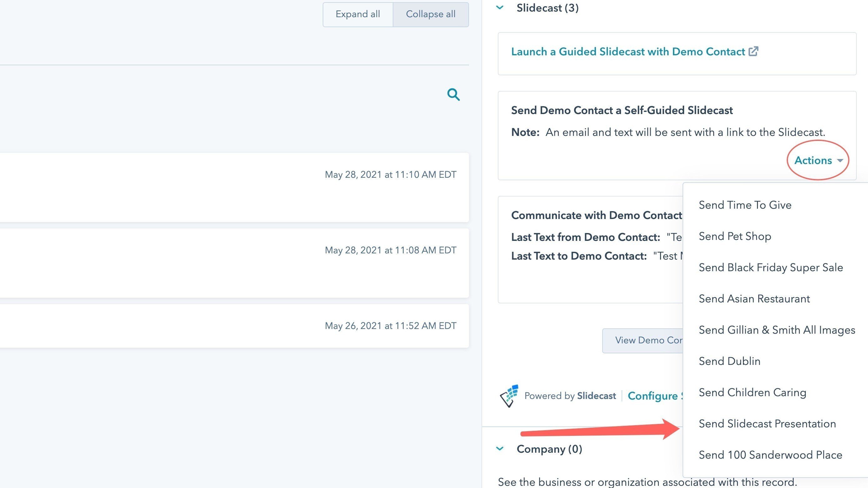Choose Send Time To Give

[745, 205]
